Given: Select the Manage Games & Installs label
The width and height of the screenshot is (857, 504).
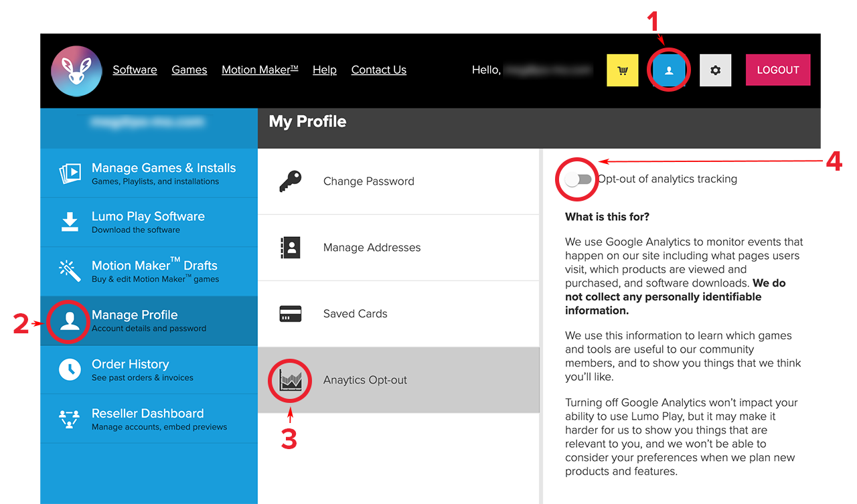Looking at the screenshot, I should (x=164, y=168).
